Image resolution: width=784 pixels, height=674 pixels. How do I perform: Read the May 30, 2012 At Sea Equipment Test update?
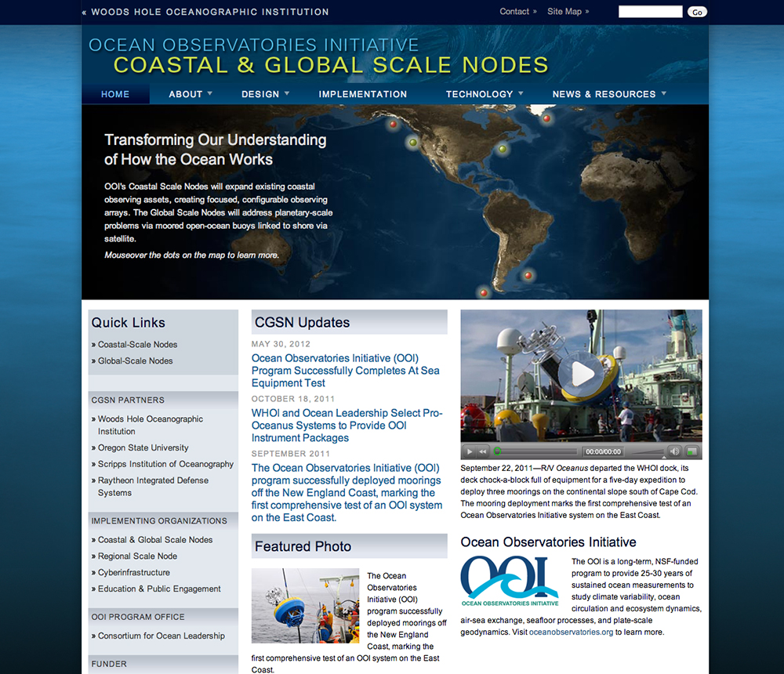tap(346, 371)
